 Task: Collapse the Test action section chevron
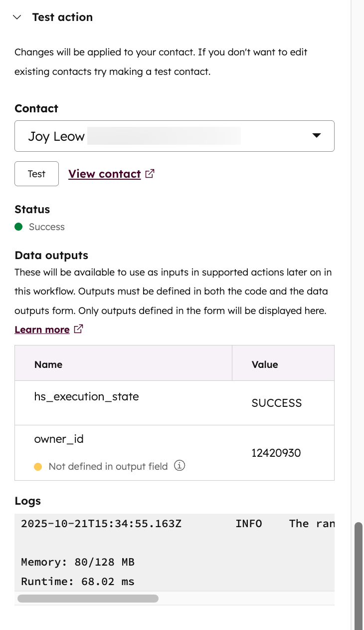17,17
